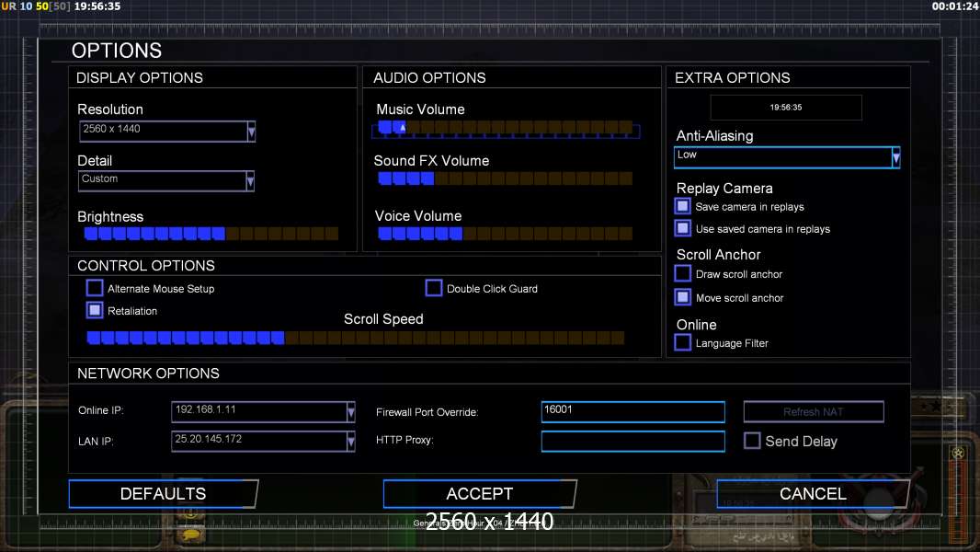Enable the Language Filter checkbox
Viewport: 980px width, 552px height.
682,343
